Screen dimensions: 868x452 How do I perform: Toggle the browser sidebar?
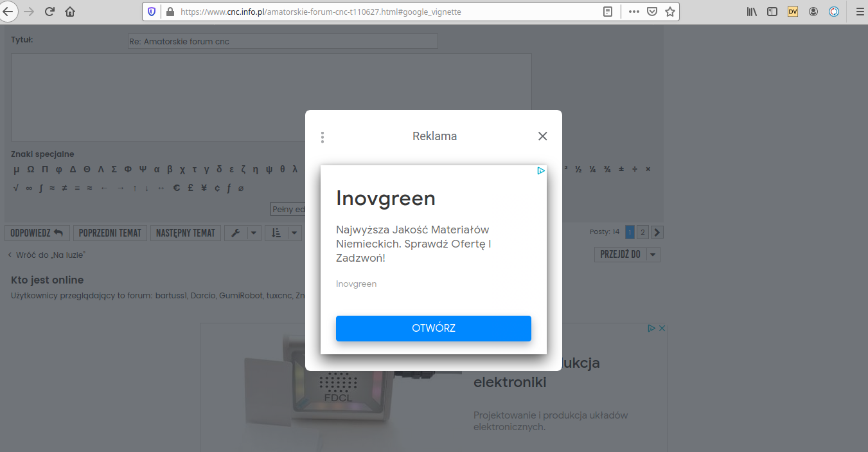coord(772,12)
